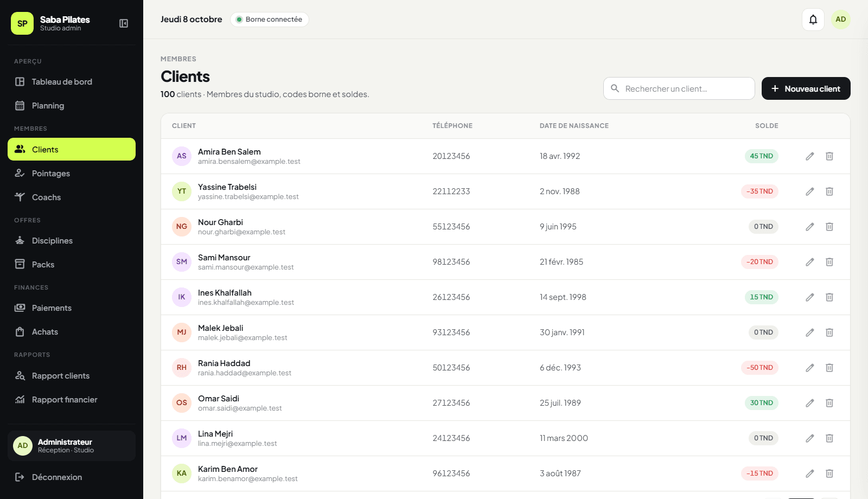868x499 pixels.
Task: Open the Administrateur profile card
Action: coord(72,446)
